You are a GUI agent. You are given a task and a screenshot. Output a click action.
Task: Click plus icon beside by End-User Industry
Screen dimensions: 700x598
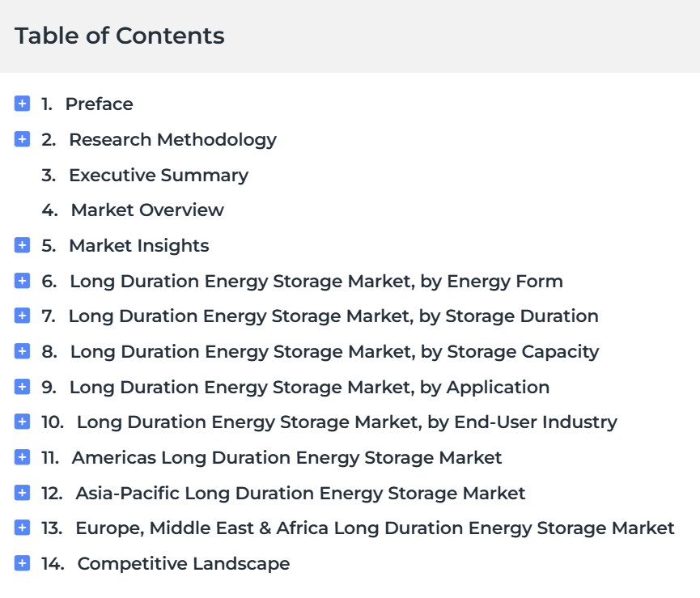point(23,422)
